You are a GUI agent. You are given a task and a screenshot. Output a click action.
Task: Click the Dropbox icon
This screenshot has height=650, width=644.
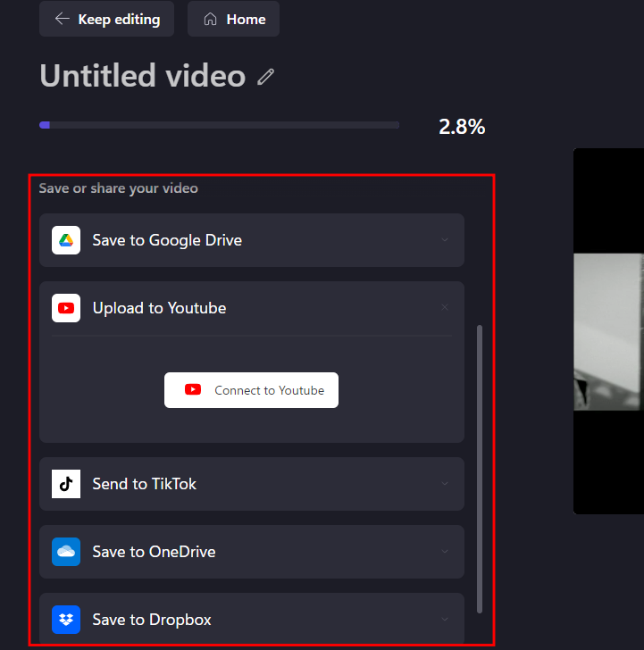(x=66, y=620)
